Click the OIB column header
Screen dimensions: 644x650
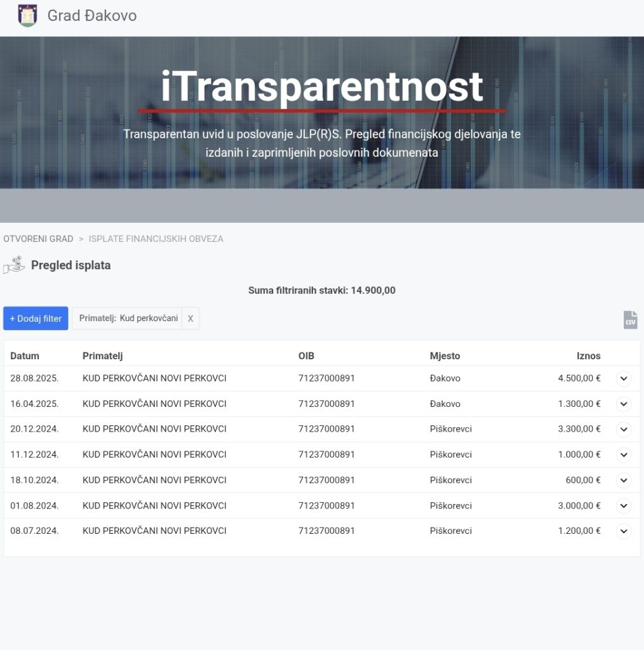307,355
